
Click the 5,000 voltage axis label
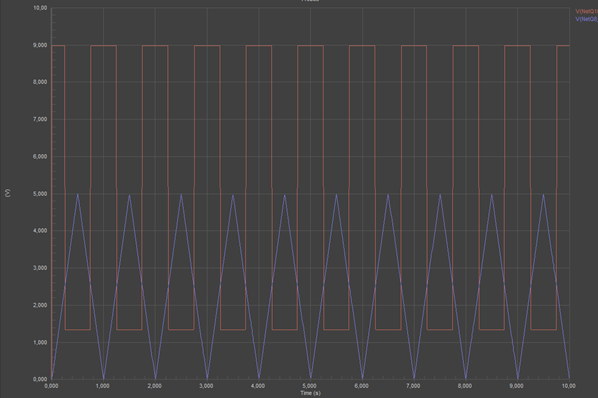tap(40, 194)
